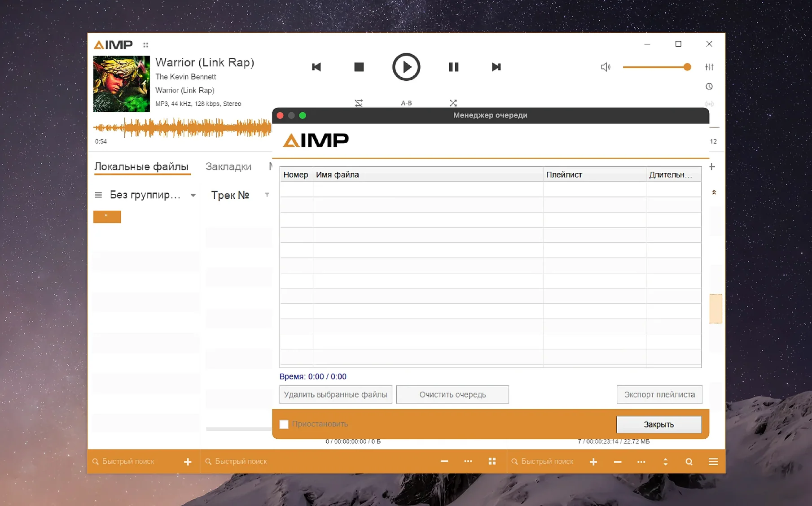Adjust the volume slider knob
This screenshot has height=506, width=812.
[687, 67]
